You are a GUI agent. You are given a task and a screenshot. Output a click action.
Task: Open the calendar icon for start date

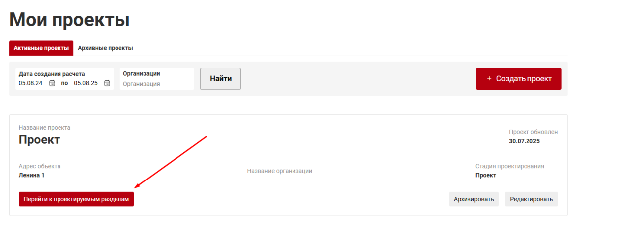[x=52, y=83]
